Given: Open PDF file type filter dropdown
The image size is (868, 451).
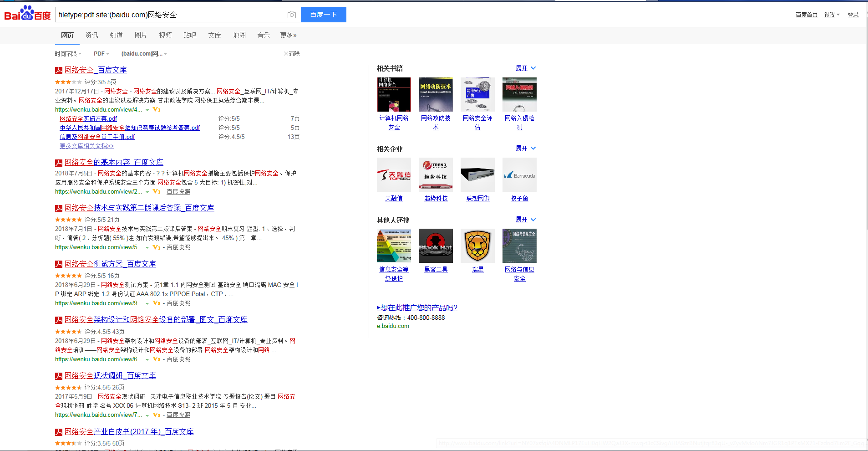Looking at the screenshot, I should (102, 54).
